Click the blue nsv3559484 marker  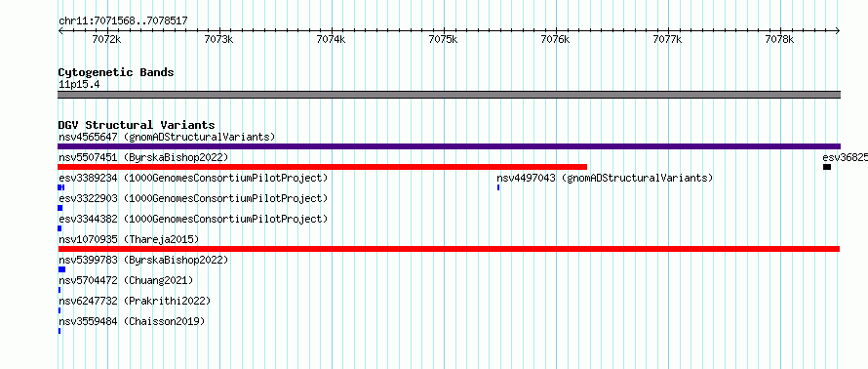coord(59,331)
